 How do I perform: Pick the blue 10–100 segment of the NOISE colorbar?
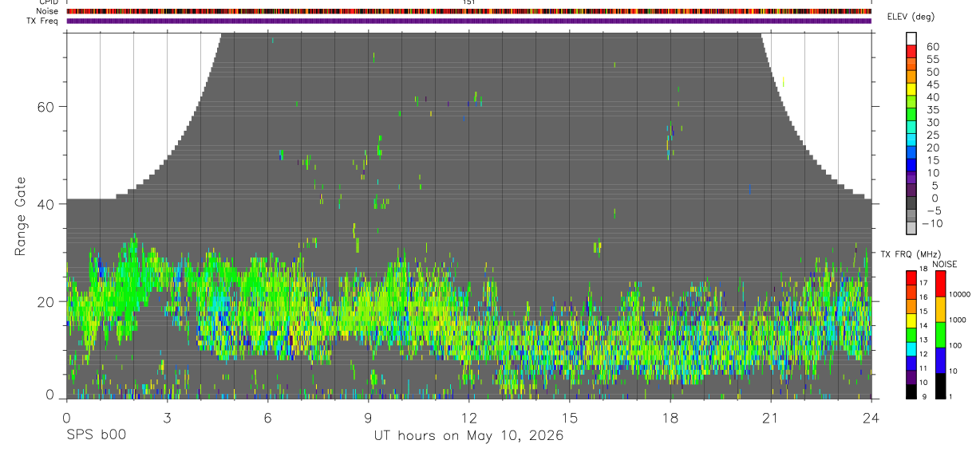(939, 360)
